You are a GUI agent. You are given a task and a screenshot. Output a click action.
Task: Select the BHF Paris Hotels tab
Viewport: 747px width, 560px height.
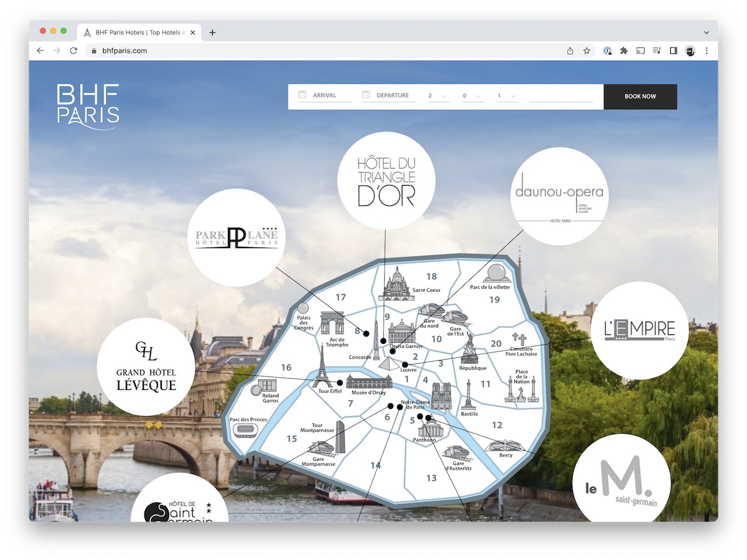coord(139,33)
